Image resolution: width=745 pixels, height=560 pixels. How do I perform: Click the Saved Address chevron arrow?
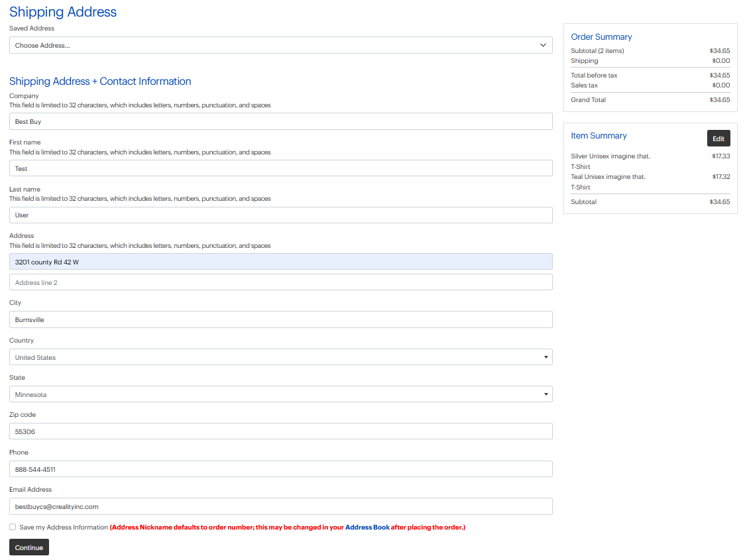543,45
